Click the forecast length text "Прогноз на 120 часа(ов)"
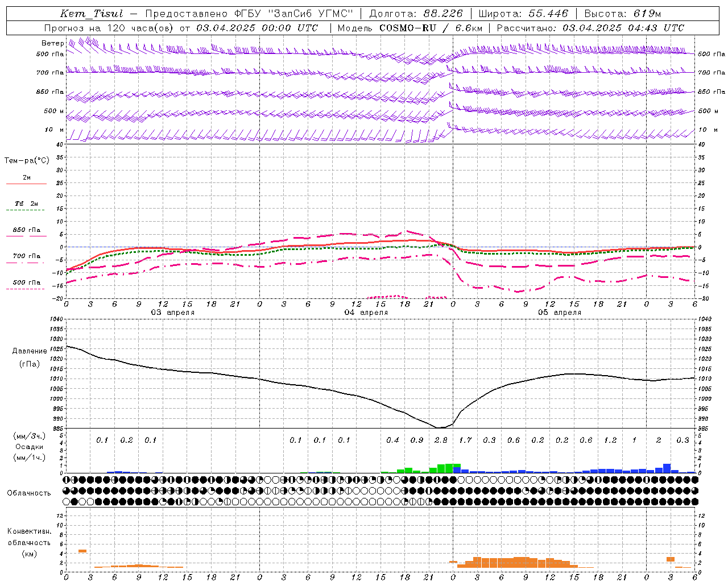This screenshot has width=728, height=582. 109,28
